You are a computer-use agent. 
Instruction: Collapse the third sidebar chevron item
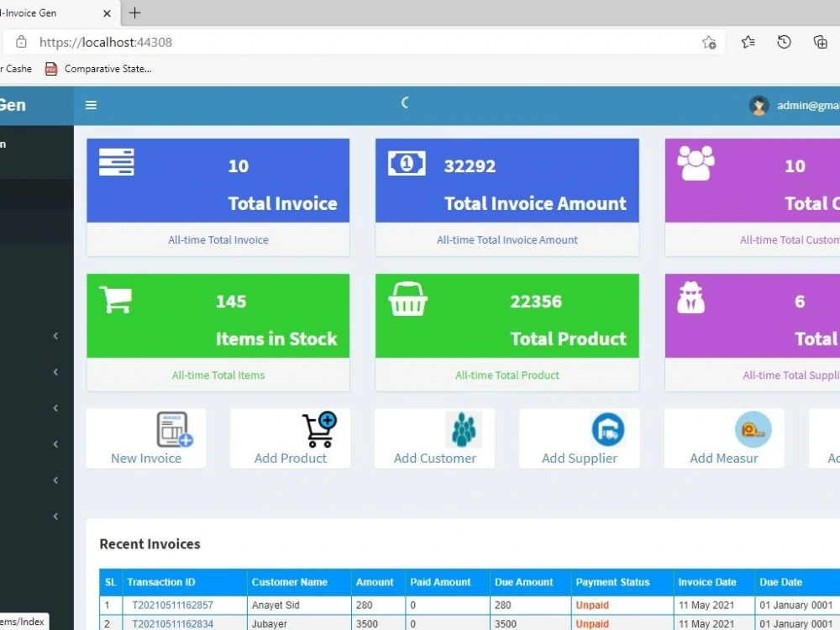[55, 408]
